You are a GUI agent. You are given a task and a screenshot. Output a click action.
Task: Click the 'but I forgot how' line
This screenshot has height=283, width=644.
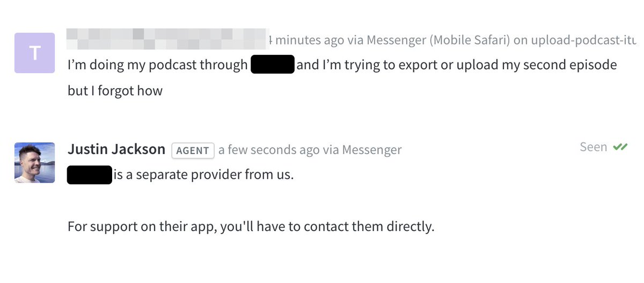click(x=115, y=91)
